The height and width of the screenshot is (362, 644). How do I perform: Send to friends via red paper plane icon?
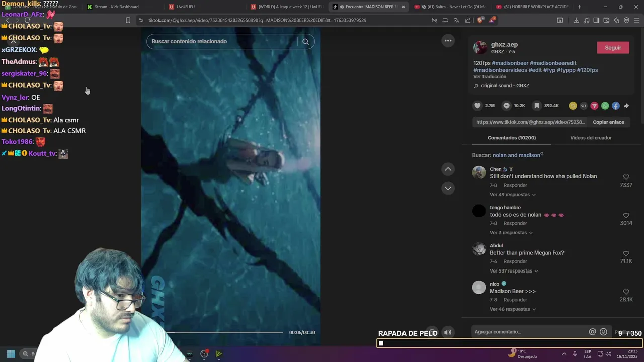[x=594, y=106]
